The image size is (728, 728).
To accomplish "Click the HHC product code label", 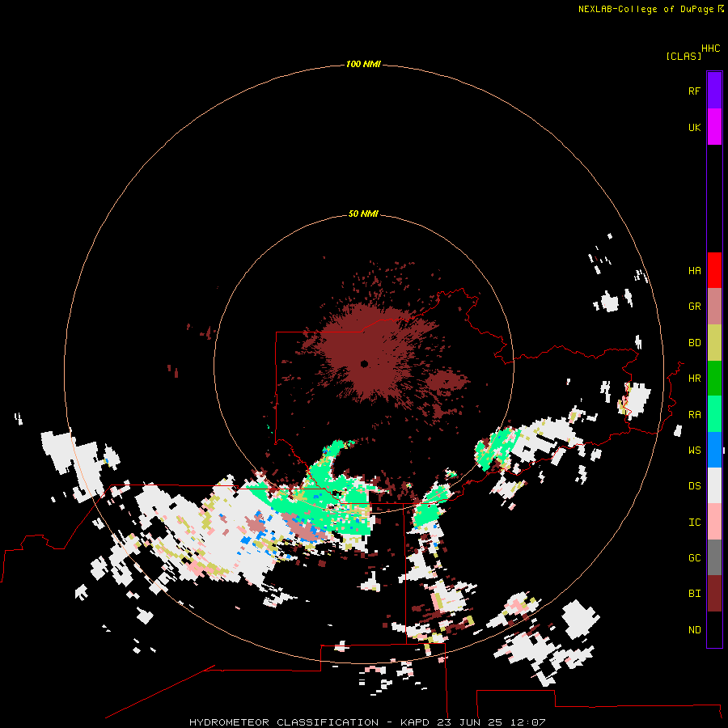I will click(x=711, y=49).
